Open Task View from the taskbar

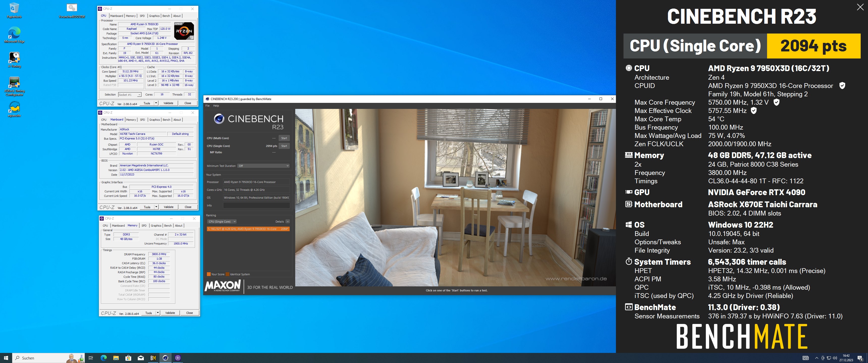(91, 358)
